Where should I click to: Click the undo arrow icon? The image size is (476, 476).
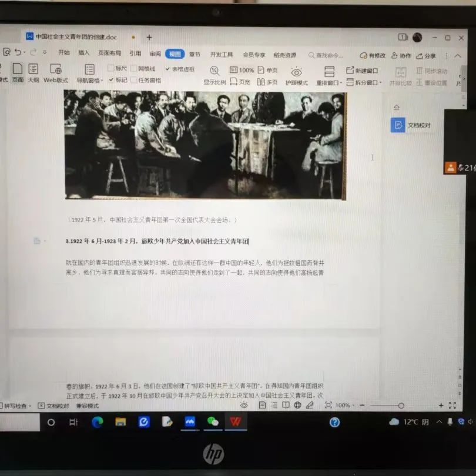pyautogui.click(x=18, y=52)
